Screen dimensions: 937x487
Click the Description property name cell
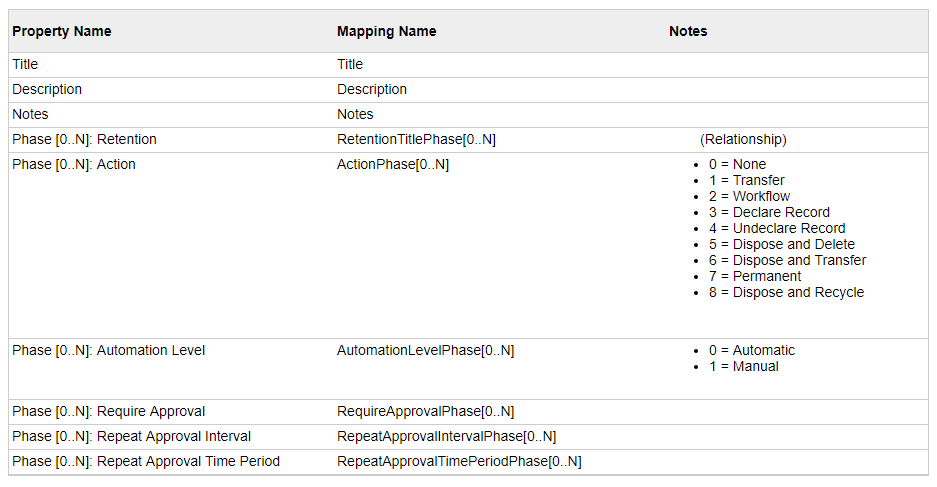[x=48, y=89]
